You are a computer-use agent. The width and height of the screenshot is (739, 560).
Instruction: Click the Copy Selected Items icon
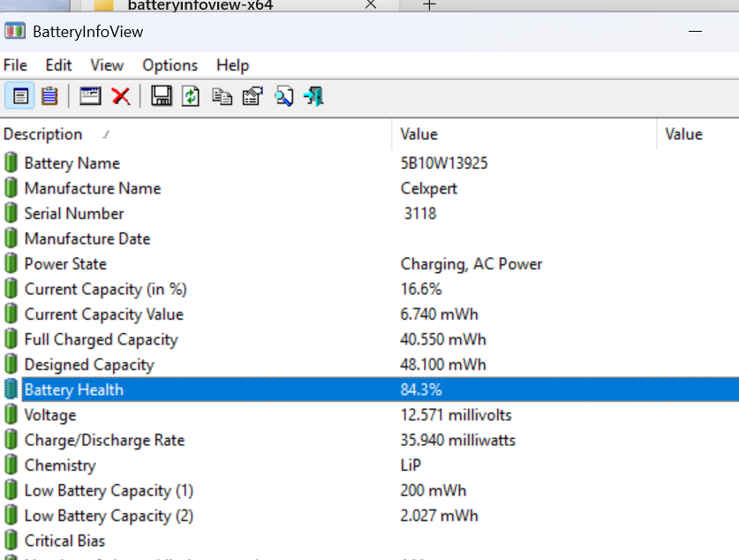point(222,96)
